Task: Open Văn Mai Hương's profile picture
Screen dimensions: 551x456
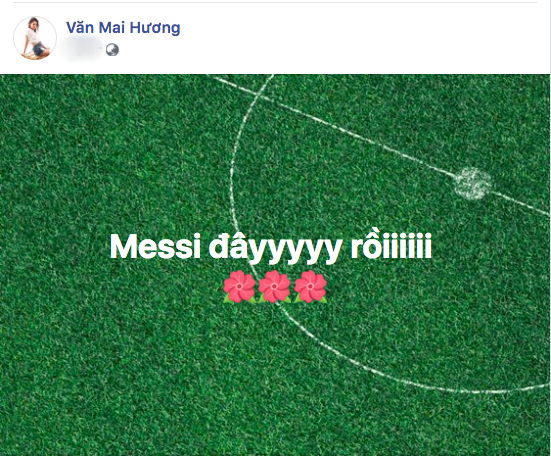Action: 35,38
